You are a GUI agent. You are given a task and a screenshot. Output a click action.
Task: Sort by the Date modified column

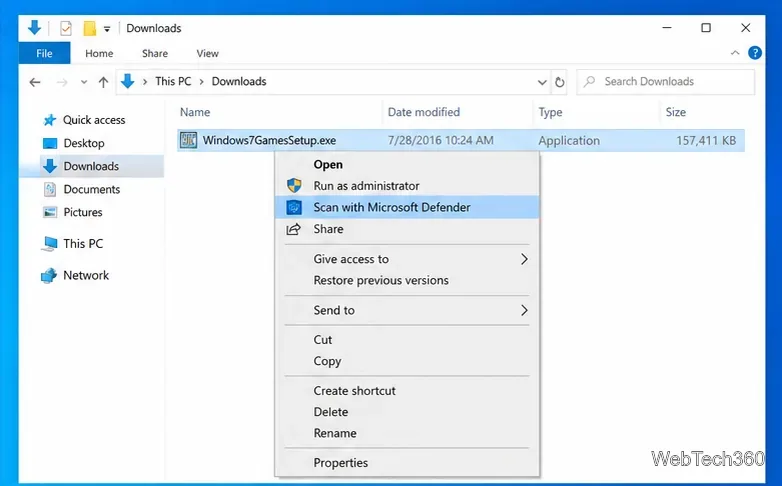424,112
